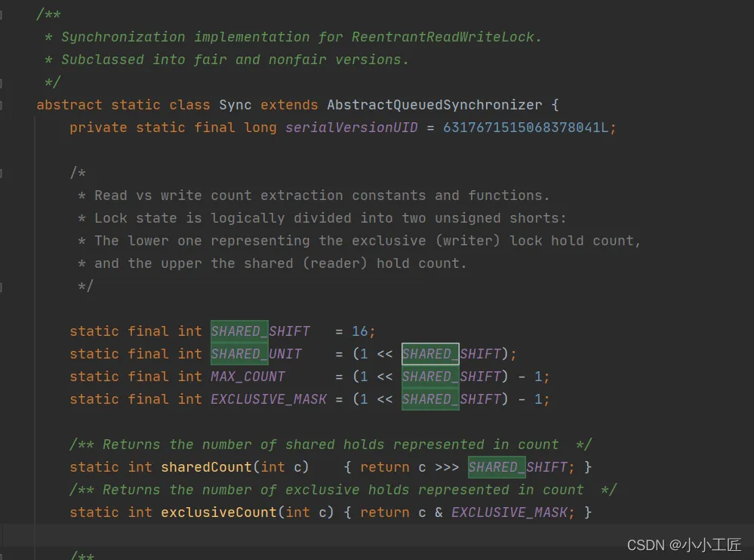This screenshot has width=754, height=560.
Task: Click the Sync class name in declaration
Action: click(x=235, y=105)
